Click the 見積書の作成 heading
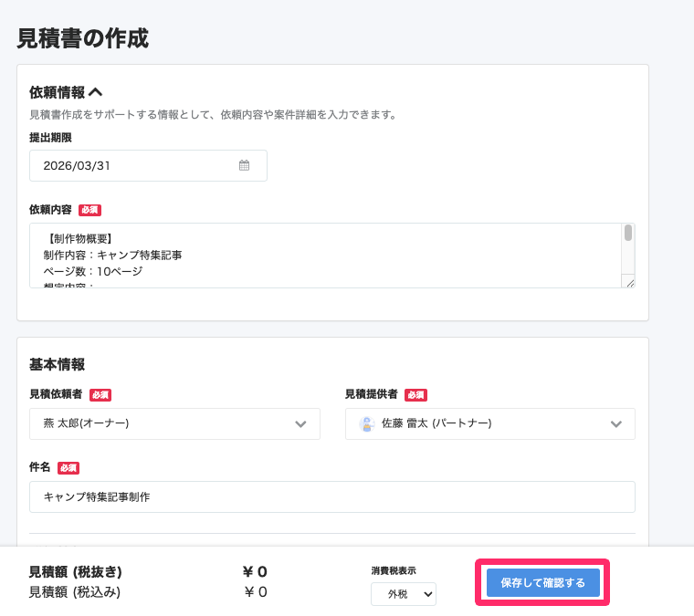 83,38
